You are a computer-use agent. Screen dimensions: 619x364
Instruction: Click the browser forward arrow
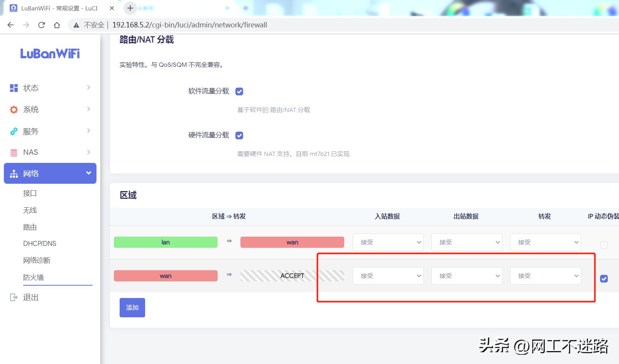[x=26, y=25]
